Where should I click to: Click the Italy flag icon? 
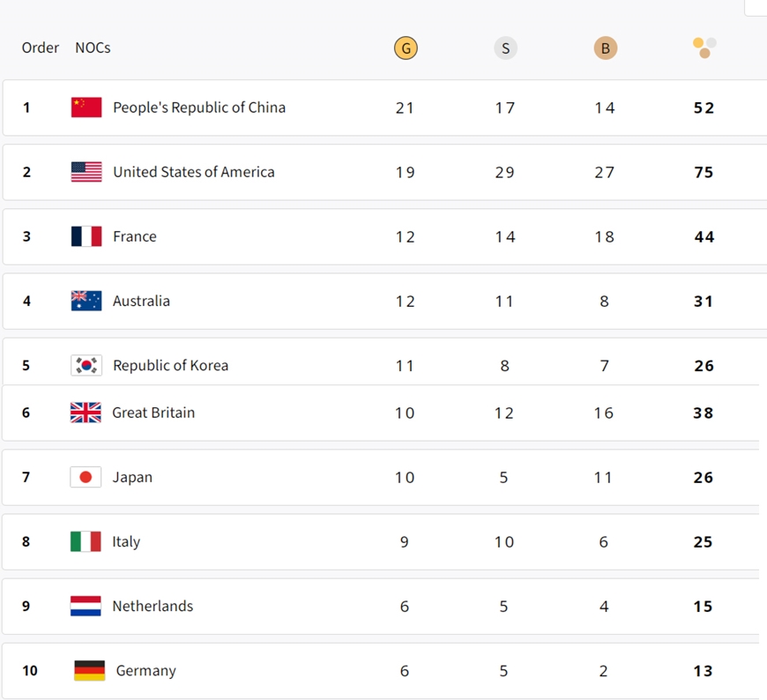point(86,541)
